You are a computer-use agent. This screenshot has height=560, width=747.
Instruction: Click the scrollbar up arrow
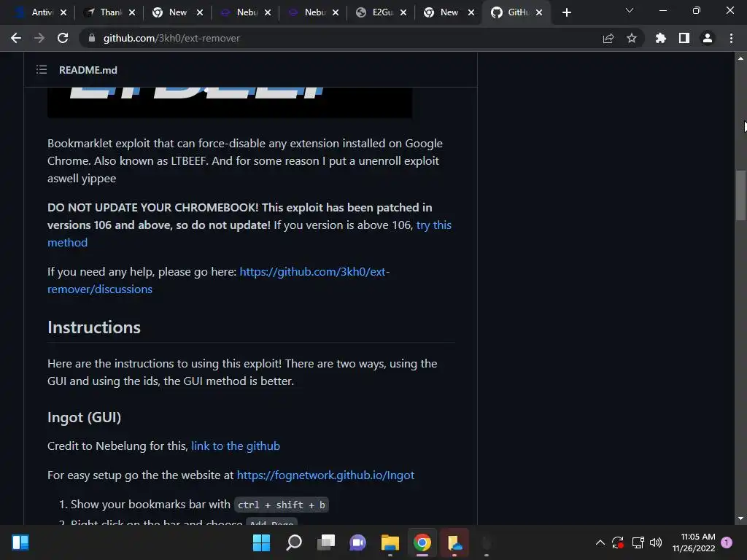[740, 58]
